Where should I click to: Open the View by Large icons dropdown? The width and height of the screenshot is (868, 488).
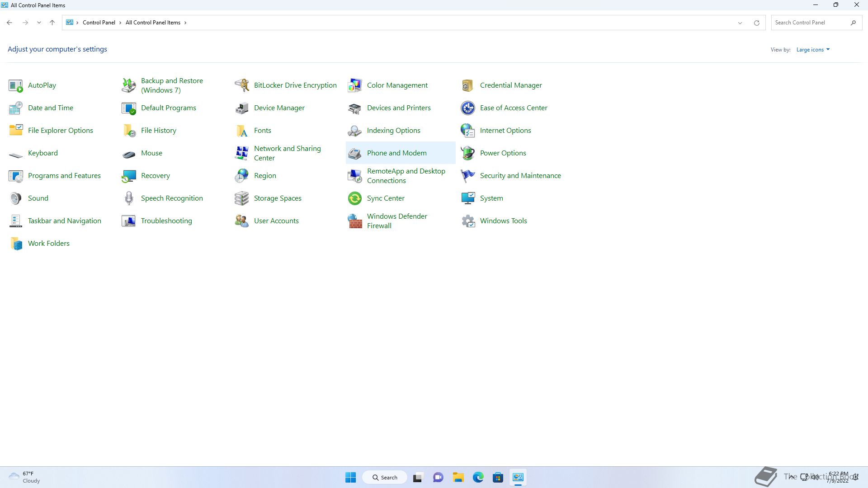pyautogui.click(x=813, y=50)
